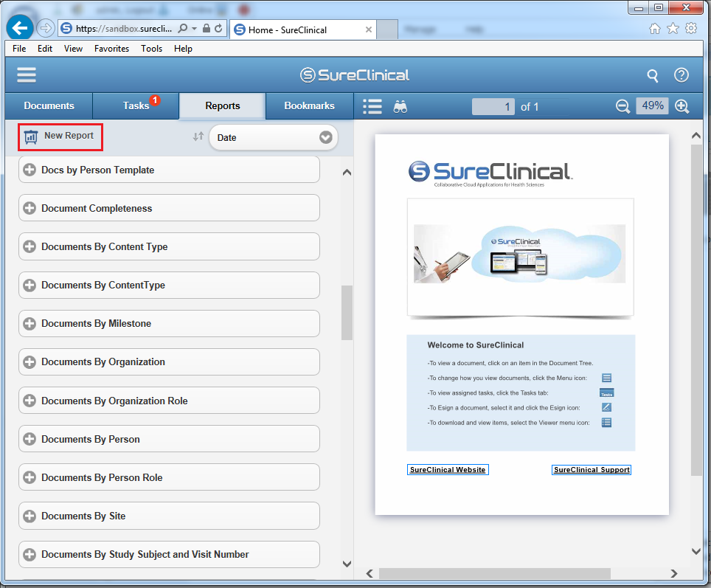Screen dimensions: 711x588
Task: Click the browser address bar URL
Action: [124, 29]
